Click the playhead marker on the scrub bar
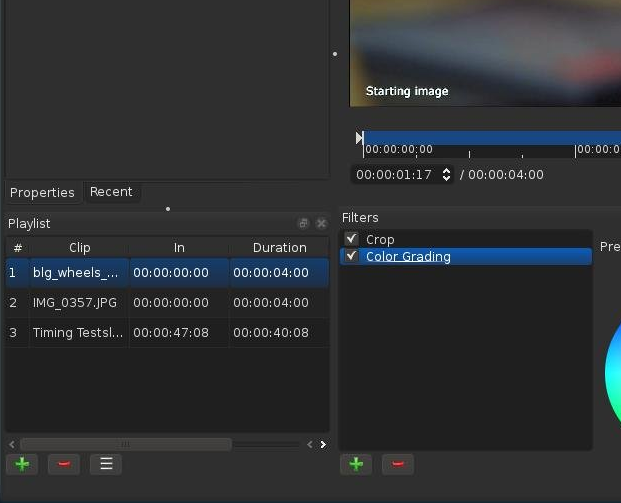 [x=360, y=138]
